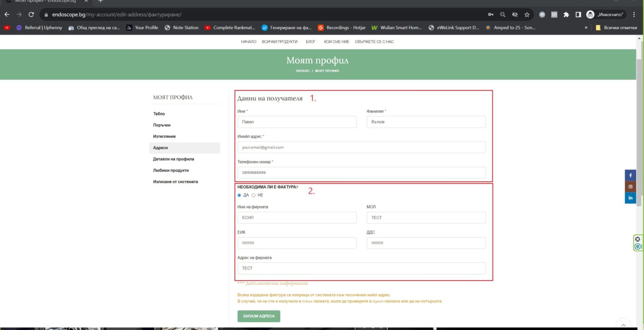
Task: Close the green floating widget with X
Action: click(638, 239)
